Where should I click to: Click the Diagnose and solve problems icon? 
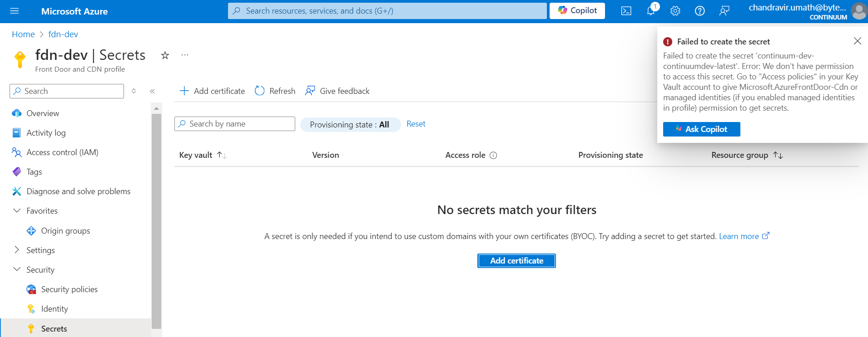click(x=17, y=191)
